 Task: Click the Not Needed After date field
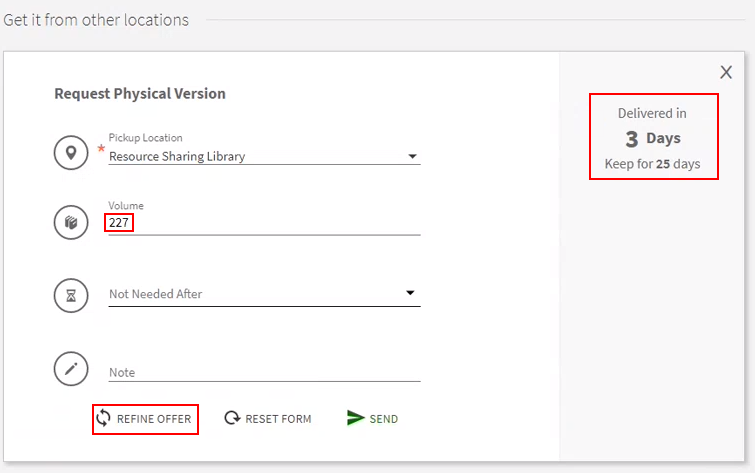250,294
